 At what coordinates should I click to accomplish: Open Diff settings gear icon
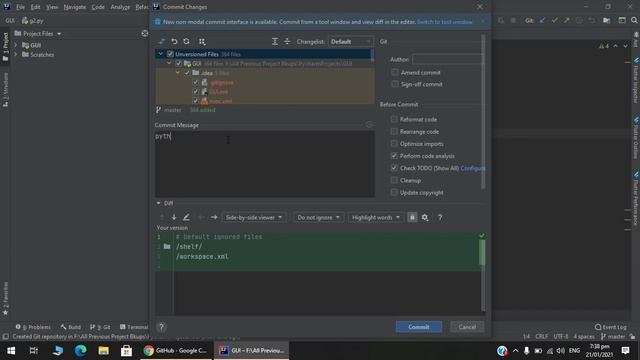pos(425,218)
